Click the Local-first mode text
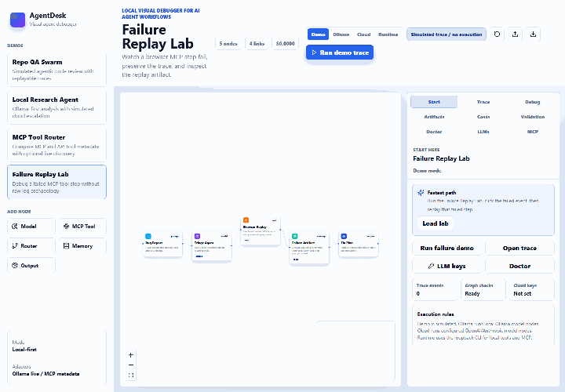The image size is (565, 392). coord(24,350)
